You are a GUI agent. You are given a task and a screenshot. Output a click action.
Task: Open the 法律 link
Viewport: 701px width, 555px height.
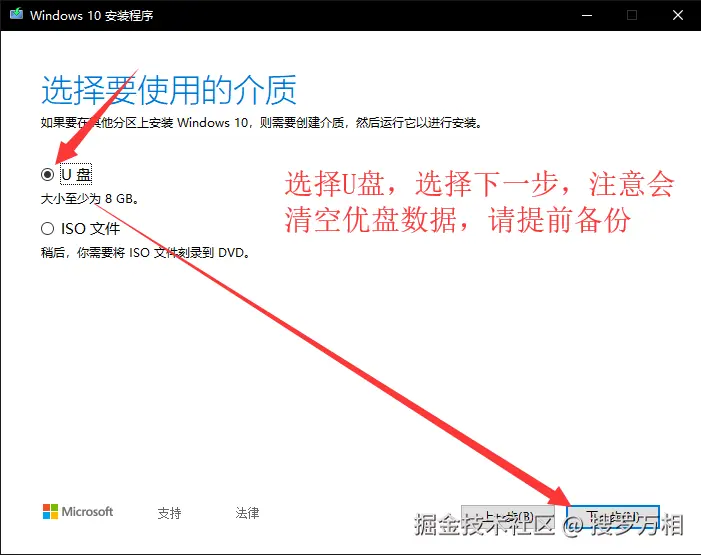click(x=247, y=513)
